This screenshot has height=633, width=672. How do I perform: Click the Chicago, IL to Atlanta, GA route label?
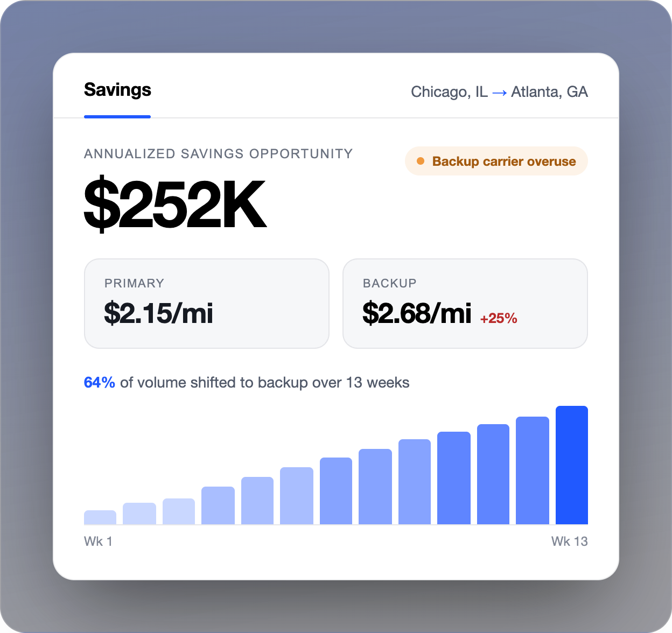click(x=499, y=92)
